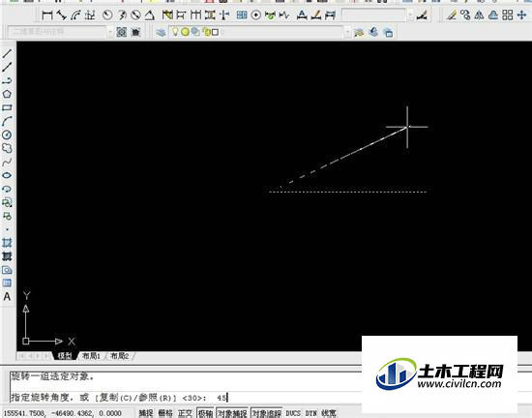Select the Line tool in draw toolbar
This screenshot has width=532, height=418.
tap(7, 53)
